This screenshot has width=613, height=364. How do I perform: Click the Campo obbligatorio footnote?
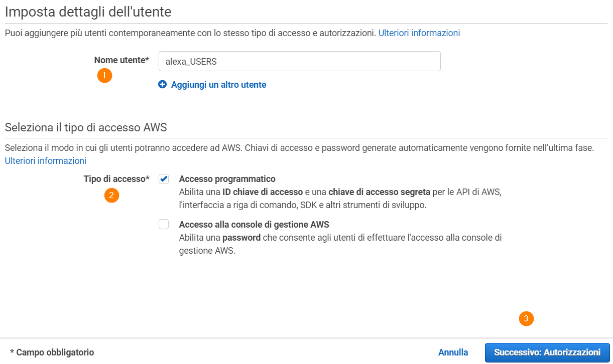(52, 352)
